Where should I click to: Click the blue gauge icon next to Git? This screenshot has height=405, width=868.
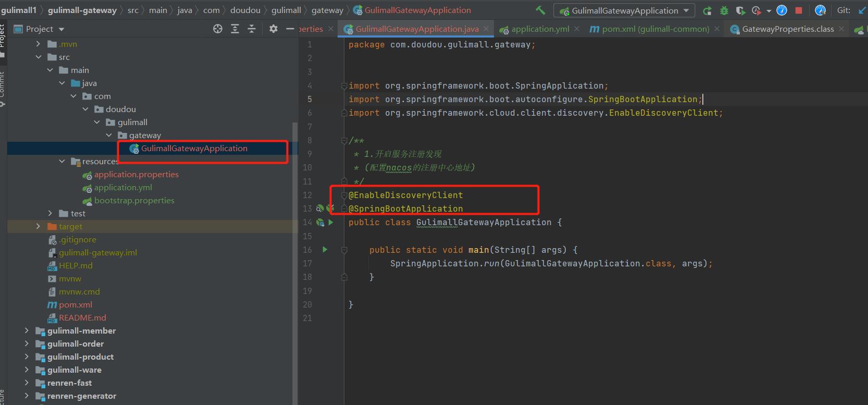pyautogui.click(x=820, y=10)
